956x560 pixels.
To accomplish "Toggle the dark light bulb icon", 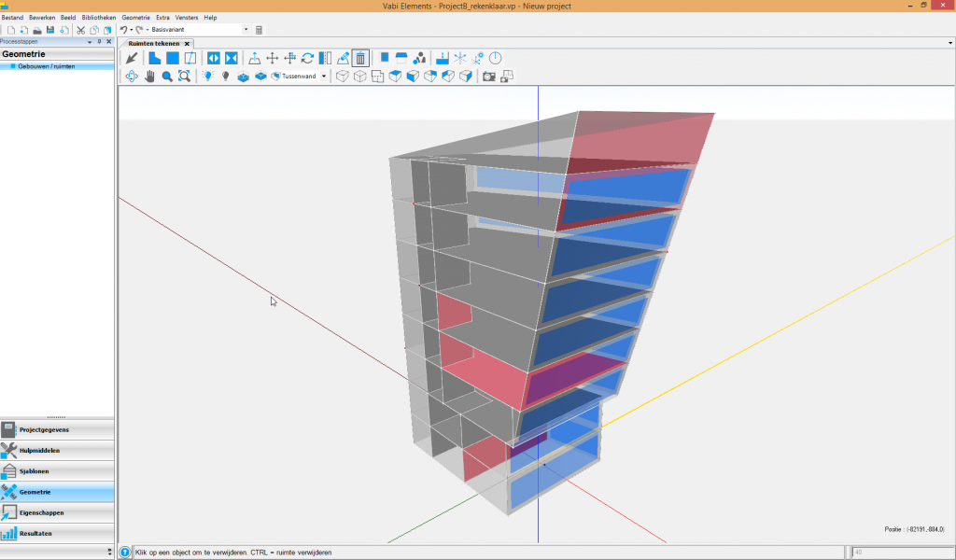I will point(225,76).
